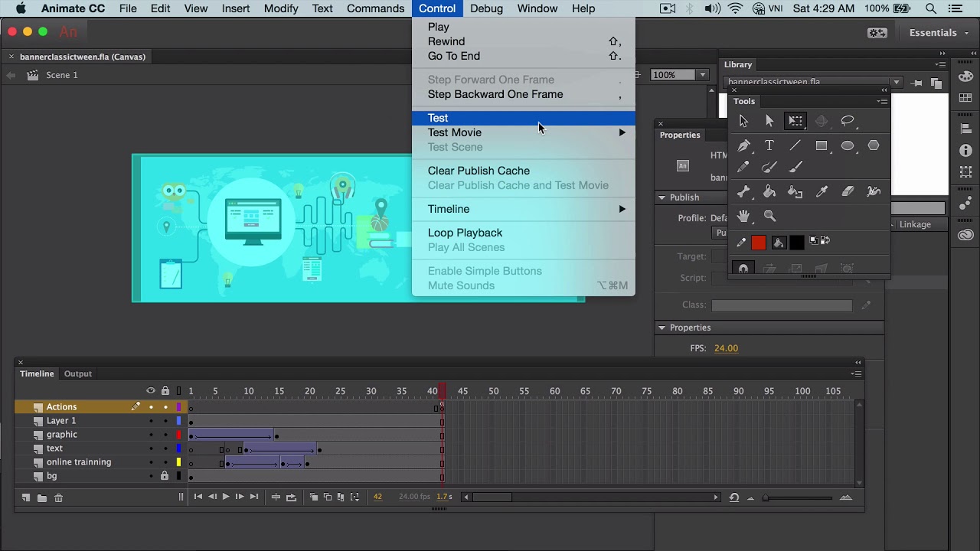Select the Text tool

[769, 145]
